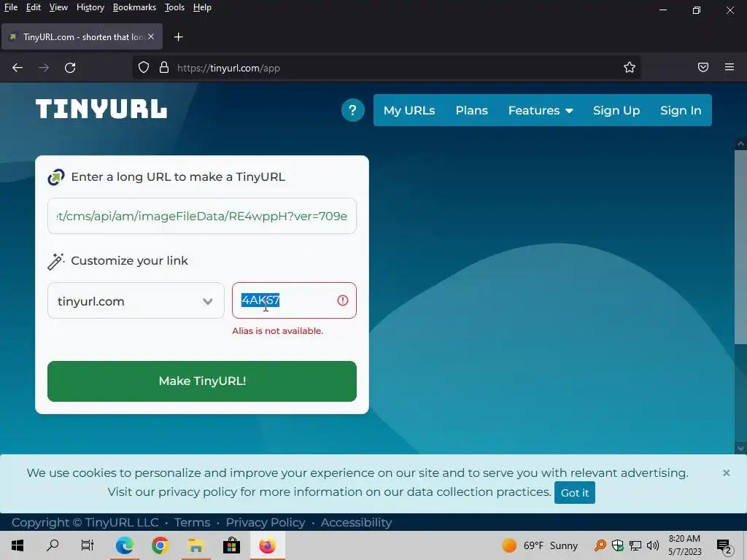The width and height of the screenshot is (747, 560).
Task: Open Microsoft Store from the taskbar
Action: pos(231,545)
